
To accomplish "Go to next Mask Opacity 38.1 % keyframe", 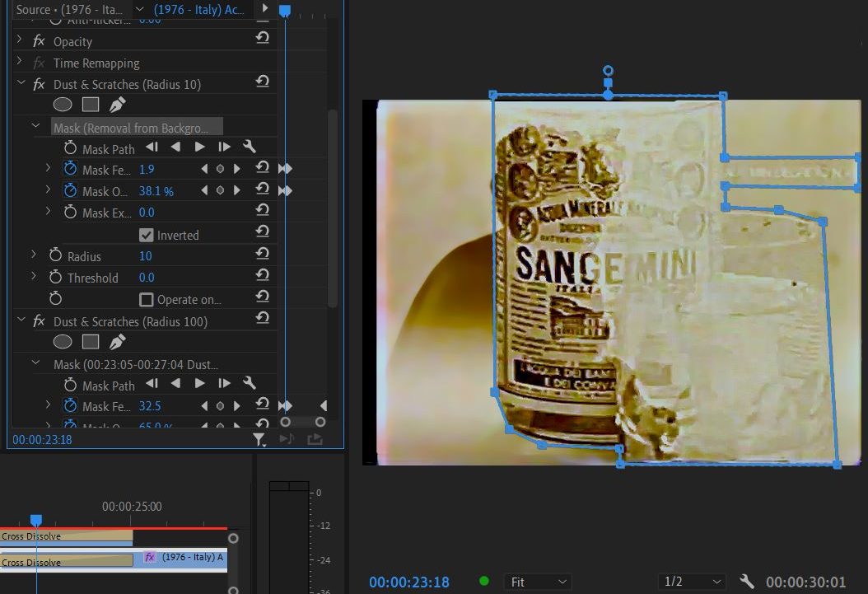I will [237, 190].
